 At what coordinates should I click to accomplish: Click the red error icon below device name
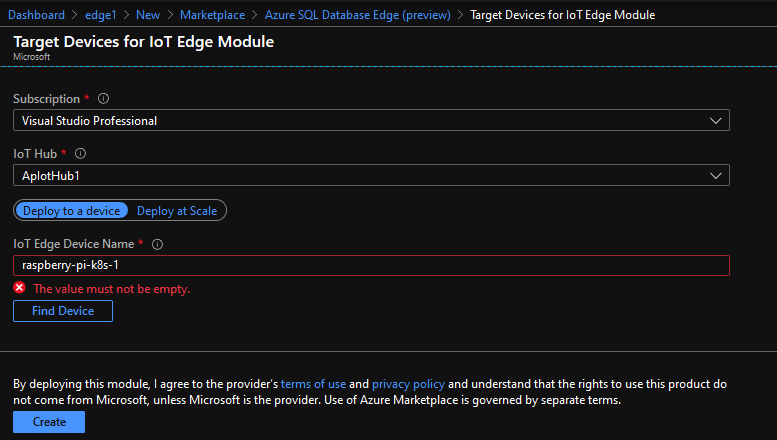tap(20, 288)
